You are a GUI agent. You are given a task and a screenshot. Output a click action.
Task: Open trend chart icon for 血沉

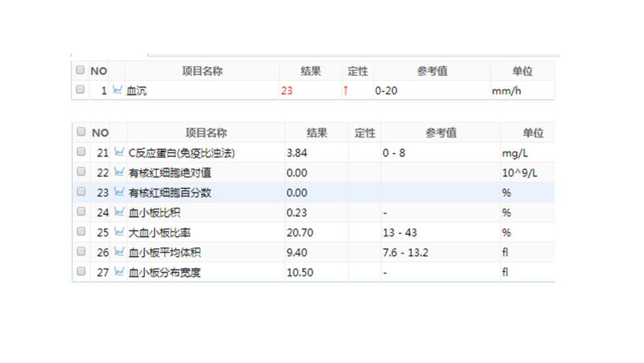(x=117, y=90)
